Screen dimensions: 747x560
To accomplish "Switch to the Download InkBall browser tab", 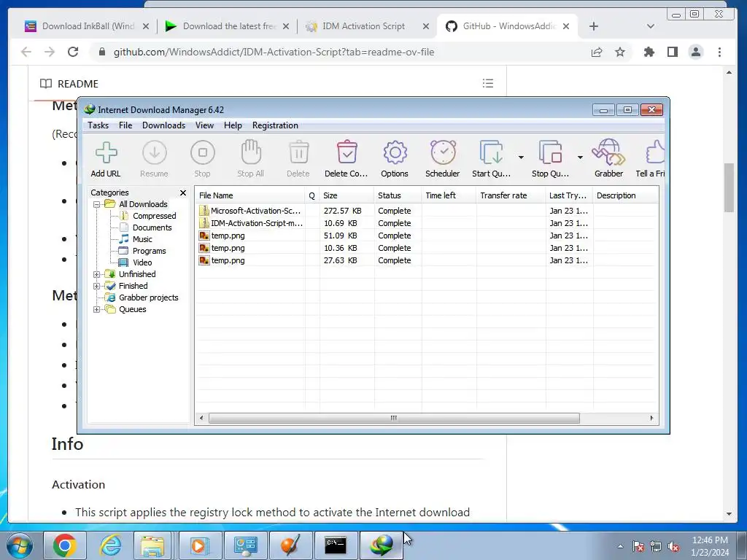I will [x=88, y=26].
